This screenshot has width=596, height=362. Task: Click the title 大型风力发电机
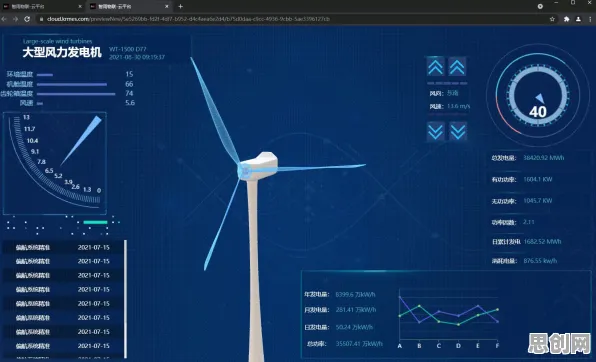click(x=62, y=52)
